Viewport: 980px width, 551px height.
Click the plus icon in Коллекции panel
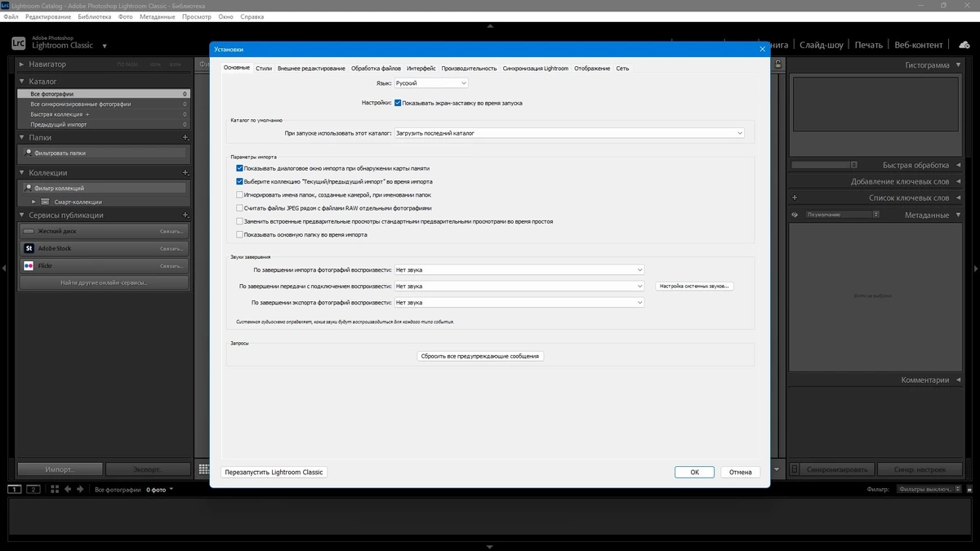point(186,173)
